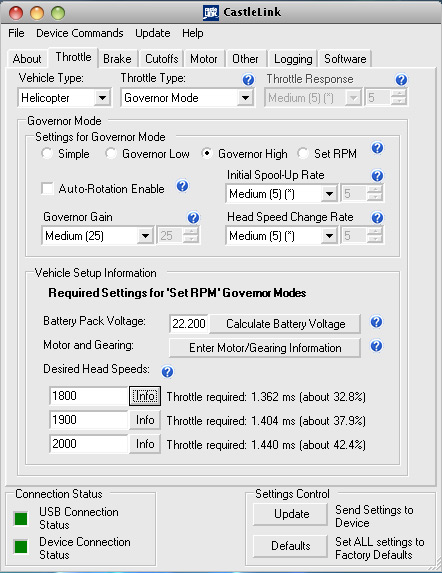Click Governor Gain help question icon

(x=193, y=218)
